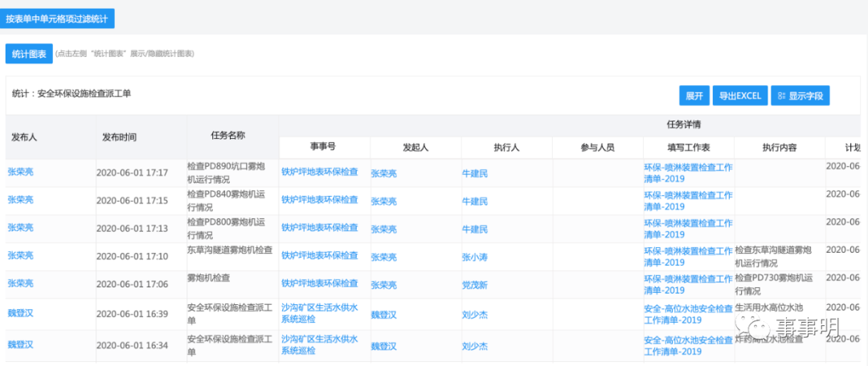Click the 执行人 column header
Screen dimensions: 868x366
coord(506,148)
